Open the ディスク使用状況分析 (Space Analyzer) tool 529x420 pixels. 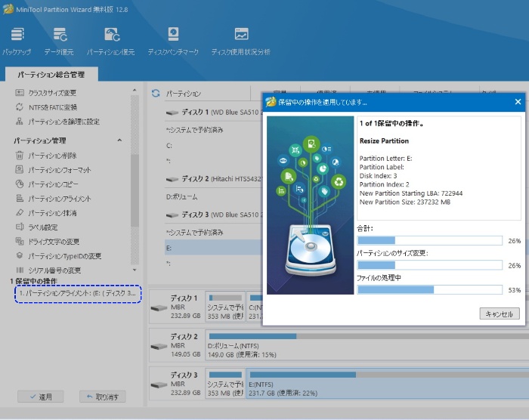pos(241,41)
